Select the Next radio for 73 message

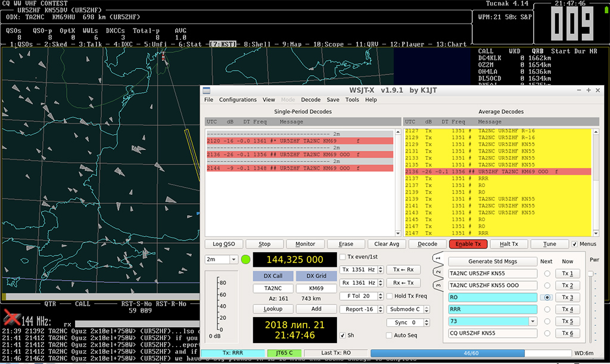[x=547, y=321]
